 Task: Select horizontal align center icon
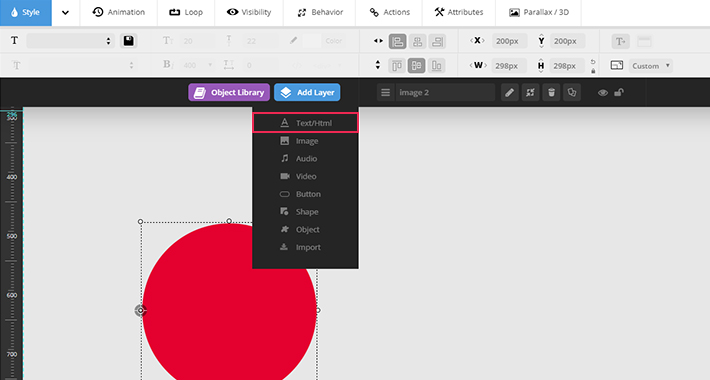coord(417,42)
